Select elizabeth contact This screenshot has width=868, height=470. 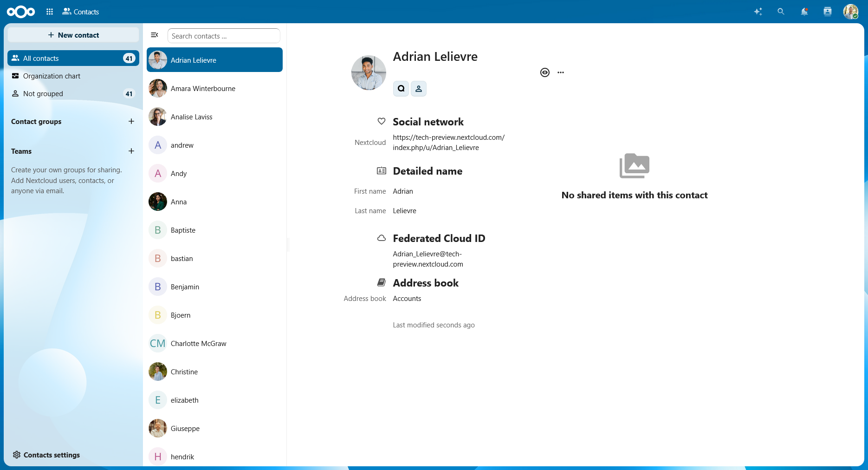(x=214, y=400)
